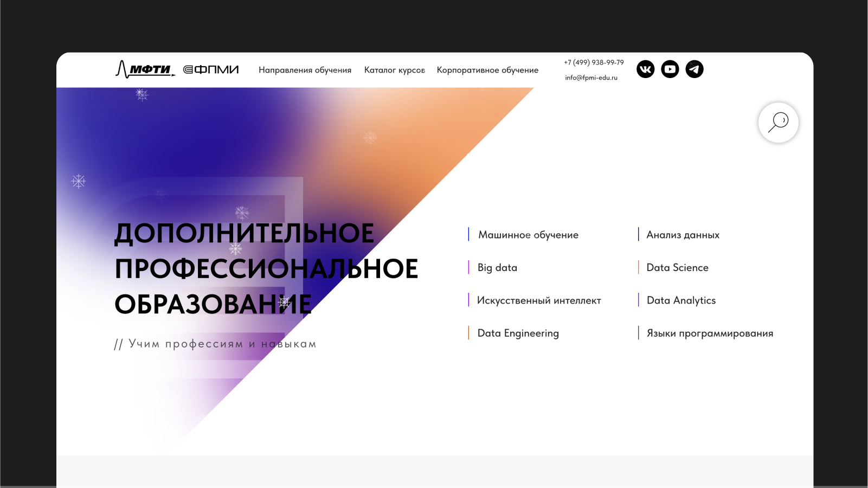Image resolution: width=868 pixels, height=488 pixels.
Task: Open the Data Science direction
Action: (677, 267)
